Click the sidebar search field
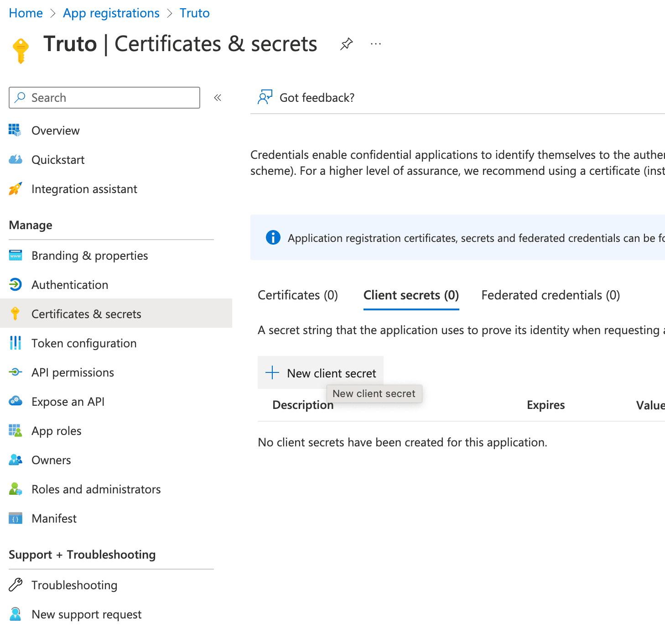The height and width of the screenshot is (644, 665). tap(104, 98)
